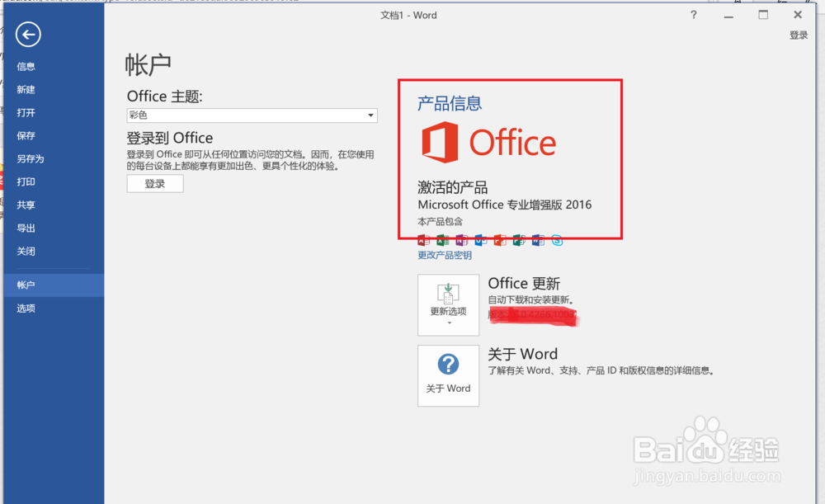Click the Office logo under 产品信息
This screenshot has height=504, width=825.
pyautogui.click(x=488, y=142)
